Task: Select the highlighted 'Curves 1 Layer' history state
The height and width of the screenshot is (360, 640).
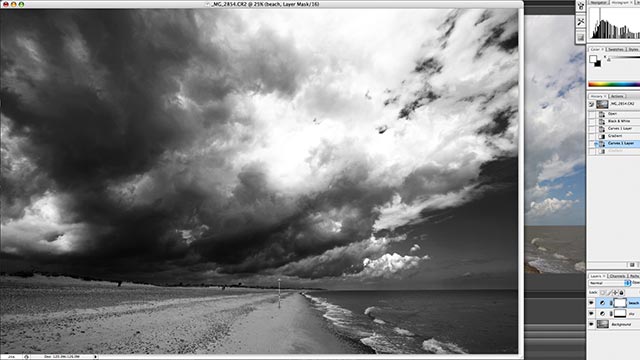Action: (621, 143)
